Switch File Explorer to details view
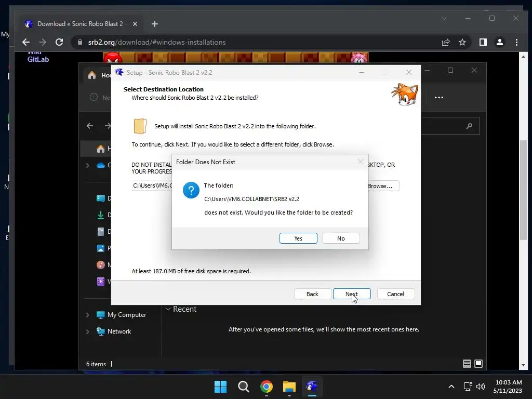Viewport: 532px width, 399px height. pos(467,364)
